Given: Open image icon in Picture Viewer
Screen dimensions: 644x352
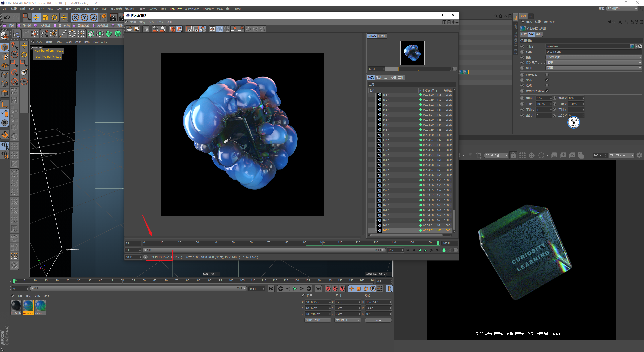Looking at the screenshot, I should click(x=129, y=29).
